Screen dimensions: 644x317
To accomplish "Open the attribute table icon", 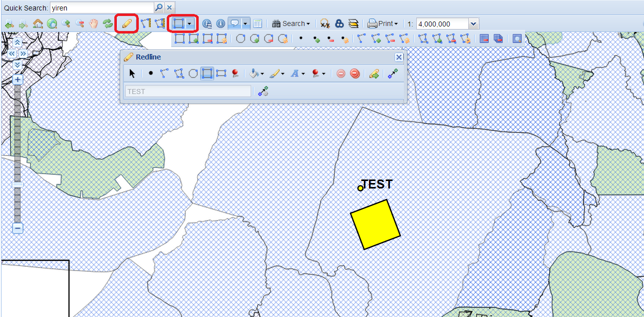I will [x=258, y=23].
